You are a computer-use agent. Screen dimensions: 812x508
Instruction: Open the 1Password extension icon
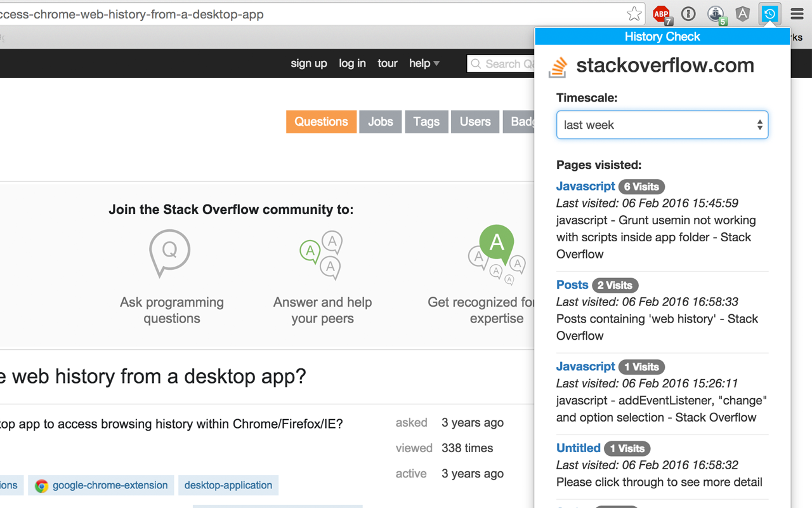pos(688,14)
